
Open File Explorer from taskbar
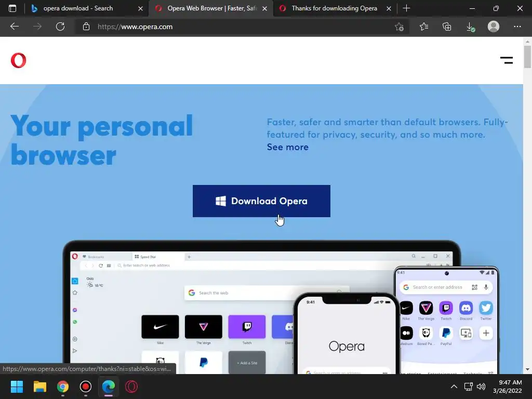(x=39, y=387)
